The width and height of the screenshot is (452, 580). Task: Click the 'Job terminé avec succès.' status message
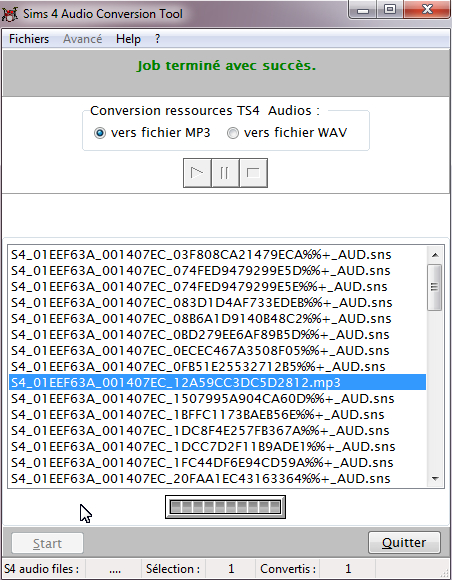pyautogui.click(x=226, y=66)
